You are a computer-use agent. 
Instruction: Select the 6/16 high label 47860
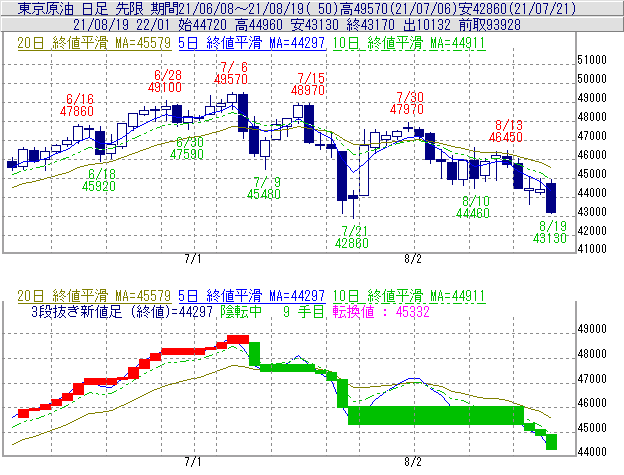pyautogui.click(x=78, y=111)
